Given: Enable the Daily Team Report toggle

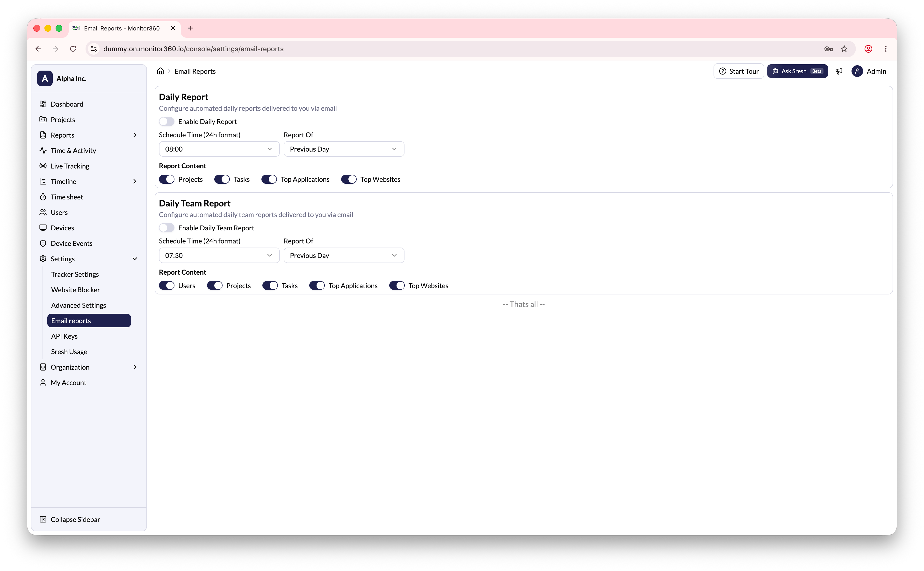Looking at the screenshot, I should (166, 228).
